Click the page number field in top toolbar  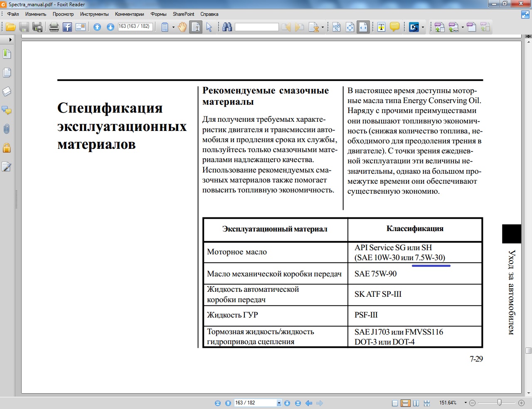pos(135,27)
